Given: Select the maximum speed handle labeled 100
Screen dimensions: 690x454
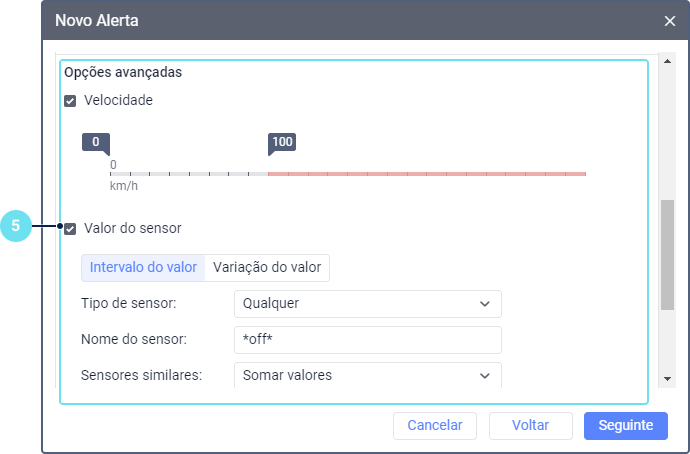Looking at the screenshot, I should [282, 143].
